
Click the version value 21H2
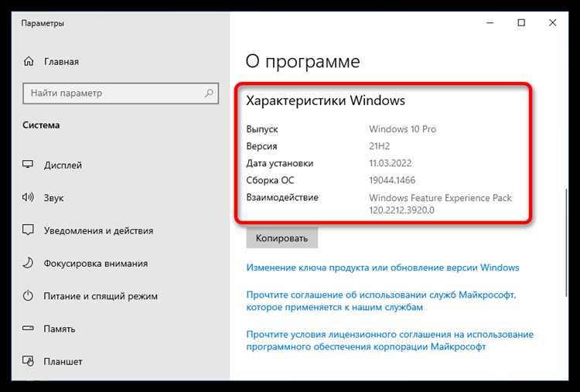(x=380, y=146)
